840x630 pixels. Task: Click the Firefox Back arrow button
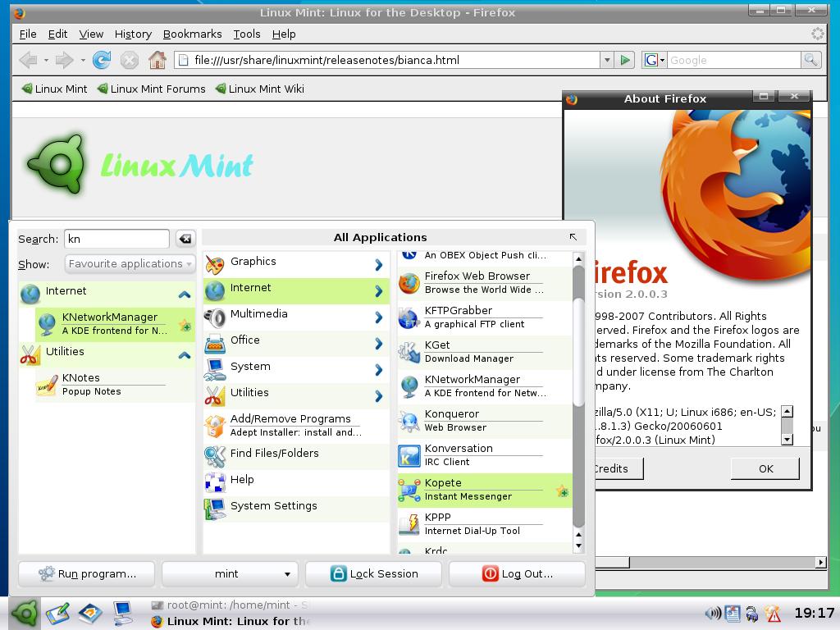point(28,60)
